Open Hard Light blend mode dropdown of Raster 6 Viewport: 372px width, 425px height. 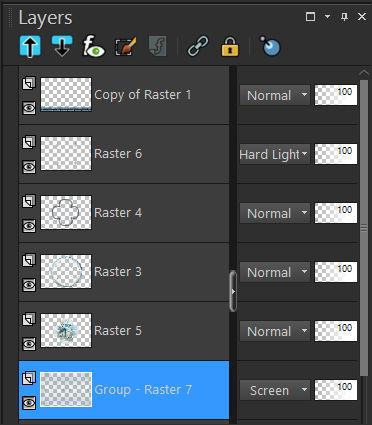click(275, 154)
